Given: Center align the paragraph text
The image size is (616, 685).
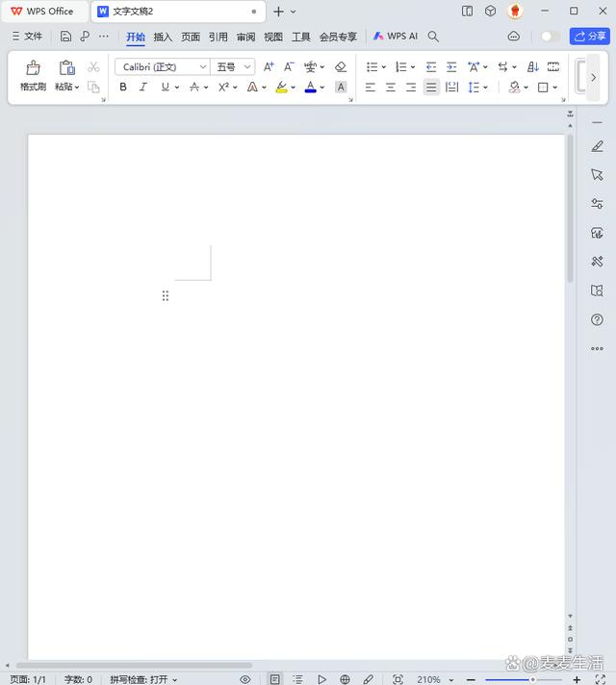Looking at the screenshot, I should point(391,88).
